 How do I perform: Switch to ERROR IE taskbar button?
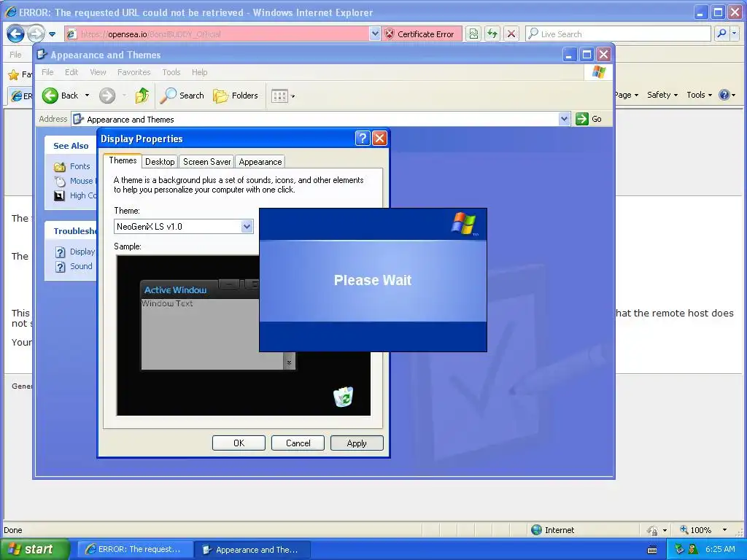135,549
